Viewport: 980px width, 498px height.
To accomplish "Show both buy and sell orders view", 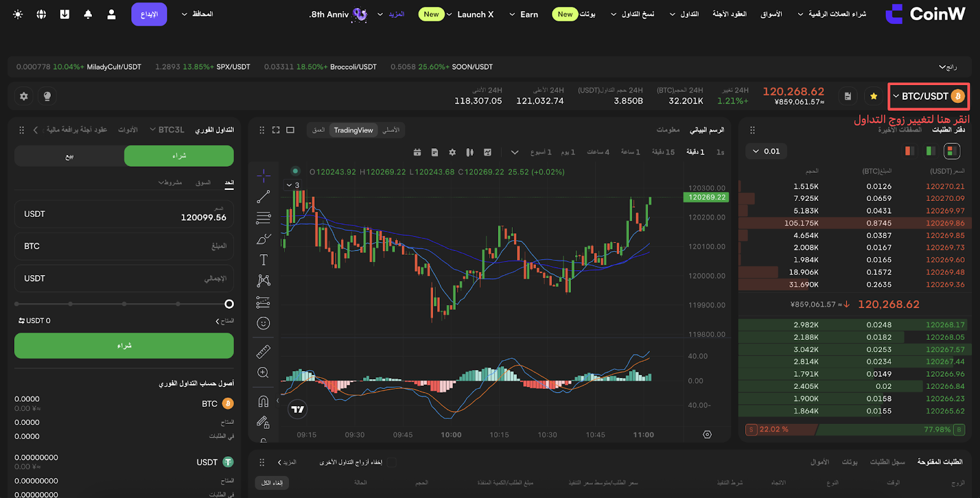I will (x=951, y=151).
